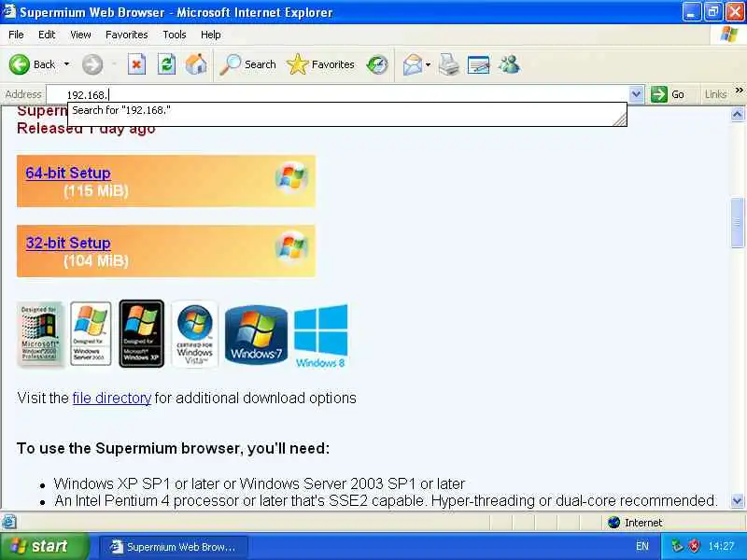Click the autocomplete popup resize grip

[620, 119]
